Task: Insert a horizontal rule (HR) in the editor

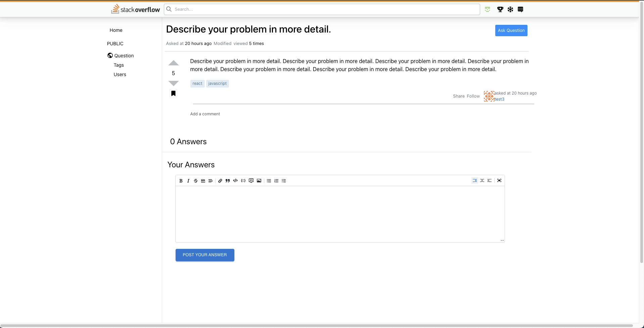Action: (203, 181)
